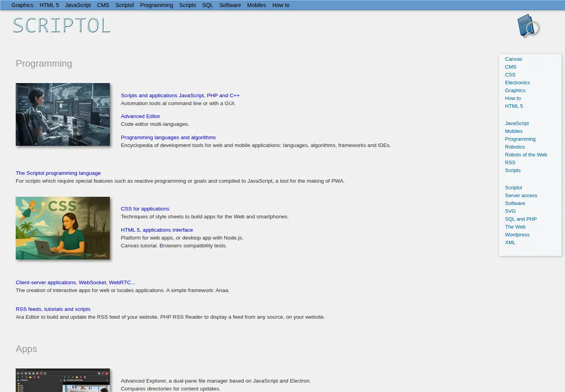The height and width of the screenshot is (392, 565).
Task: Click text 'Code editor multi-languages.'
Action: pos(155,124)
